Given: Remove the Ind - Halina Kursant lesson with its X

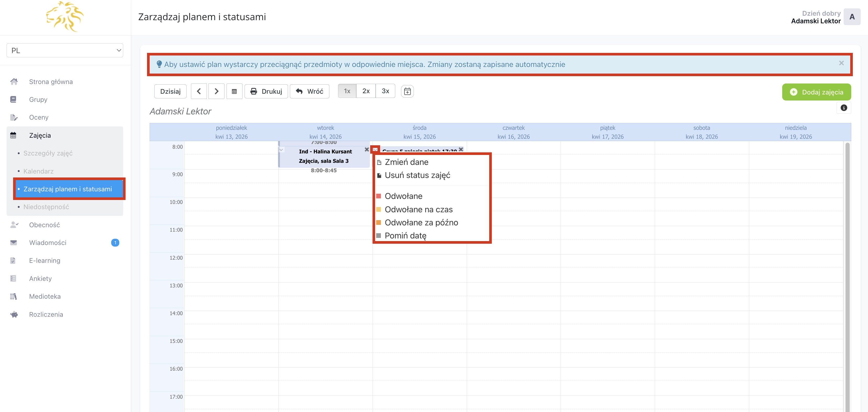Looking at the screenshot, I should pyautogui.click(x=367, y=149).
